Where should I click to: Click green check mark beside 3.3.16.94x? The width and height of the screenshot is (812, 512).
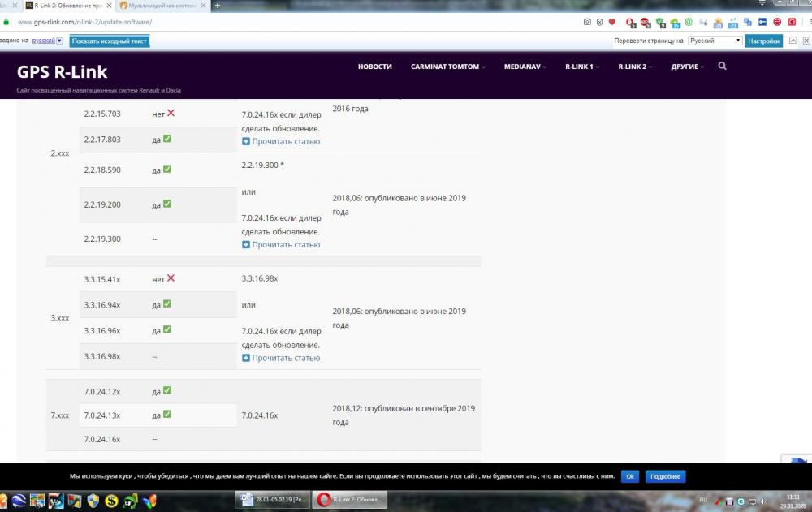coord(167,304)
